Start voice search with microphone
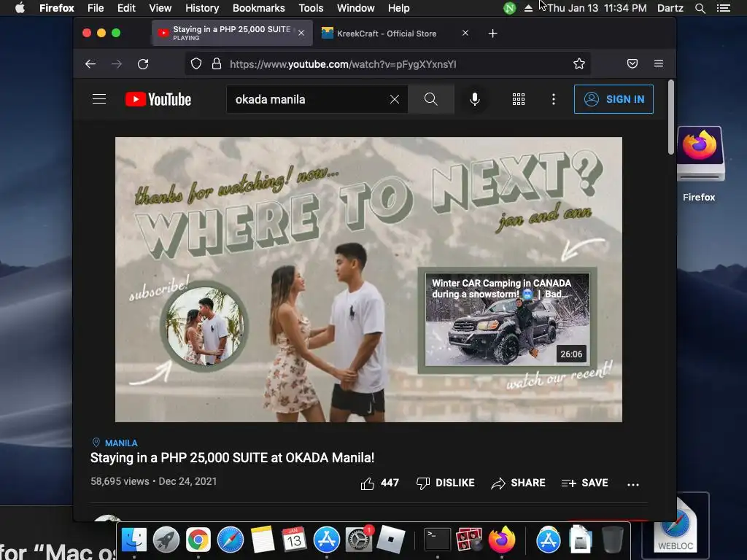The height and width of the screenshot is (560, 747). coord(474,99)
